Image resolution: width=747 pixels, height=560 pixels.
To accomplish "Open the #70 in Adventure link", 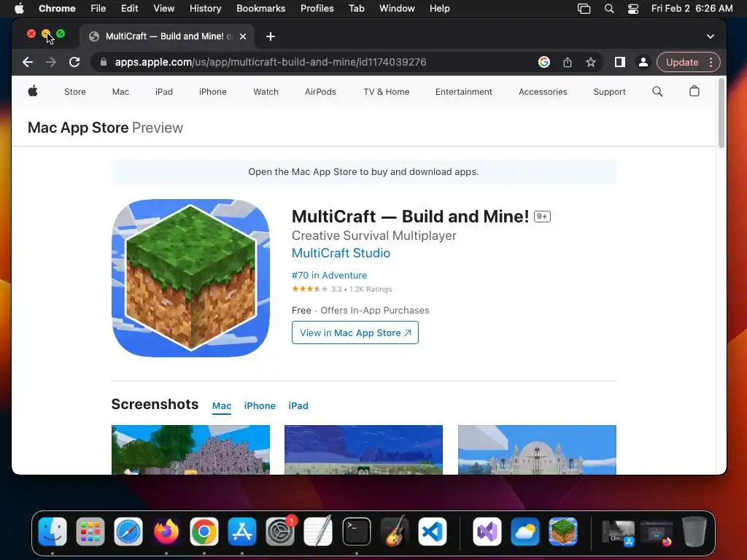I will 329,275.
